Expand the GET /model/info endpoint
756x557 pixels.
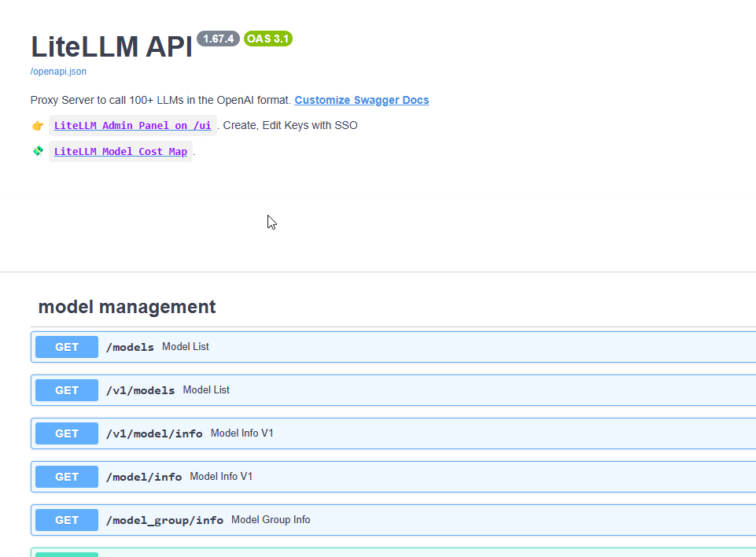click(393, 477)
